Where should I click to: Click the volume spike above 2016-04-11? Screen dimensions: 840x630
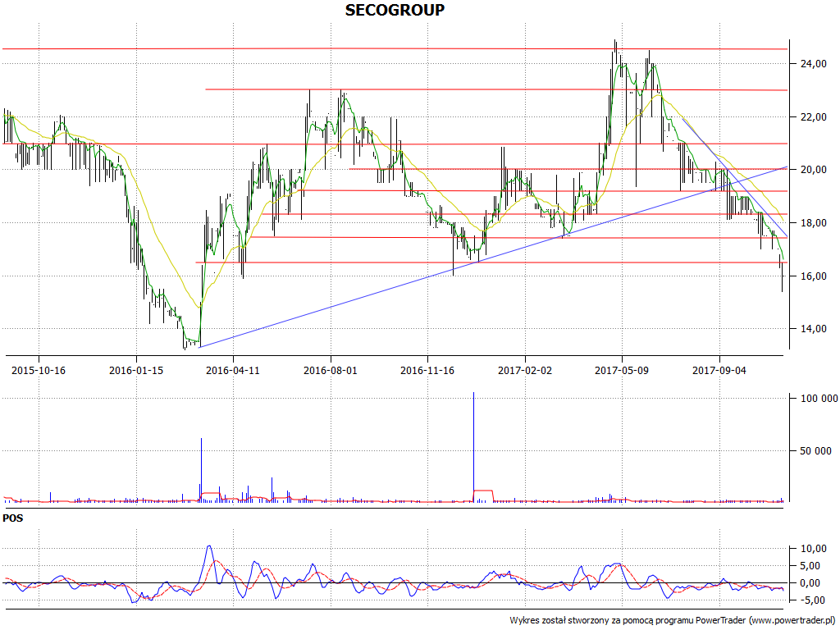(x=202, y=470)
